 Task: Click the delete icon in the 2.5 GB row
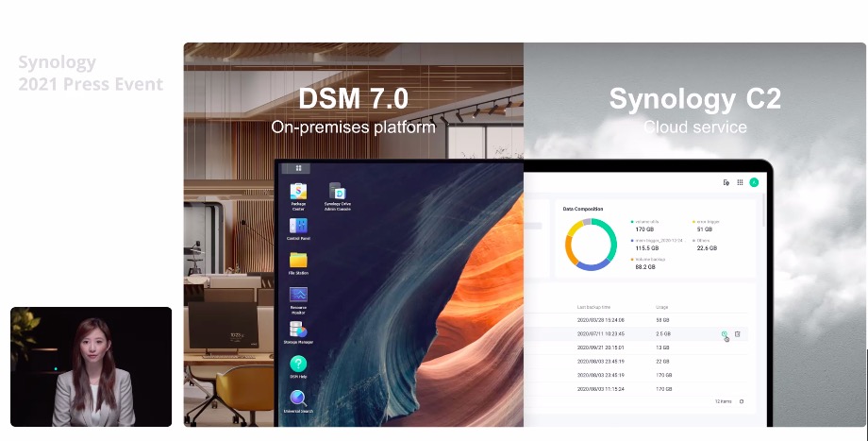click(x=738, y=334)
